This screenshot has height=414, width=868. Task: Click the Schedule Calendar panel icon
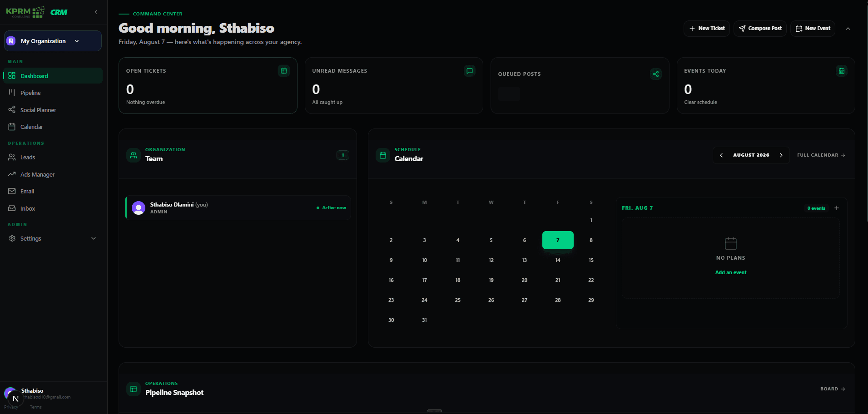(x=383, y=155)
